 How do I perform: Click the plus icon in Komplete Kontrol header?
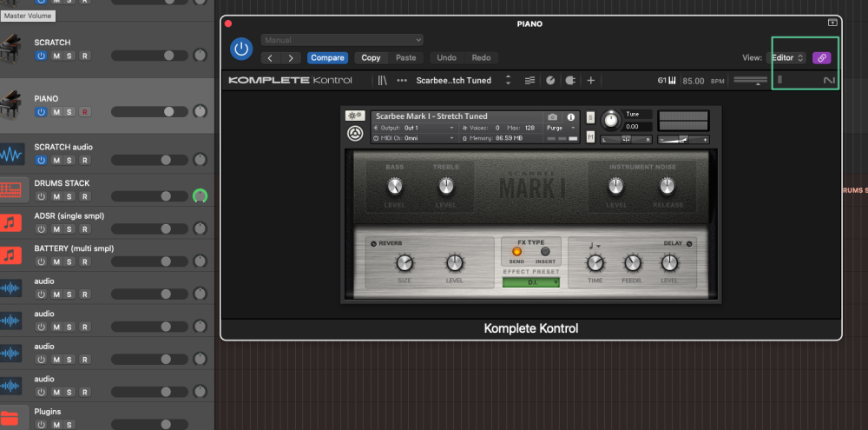pyautogui.click(x=590, y=80)
